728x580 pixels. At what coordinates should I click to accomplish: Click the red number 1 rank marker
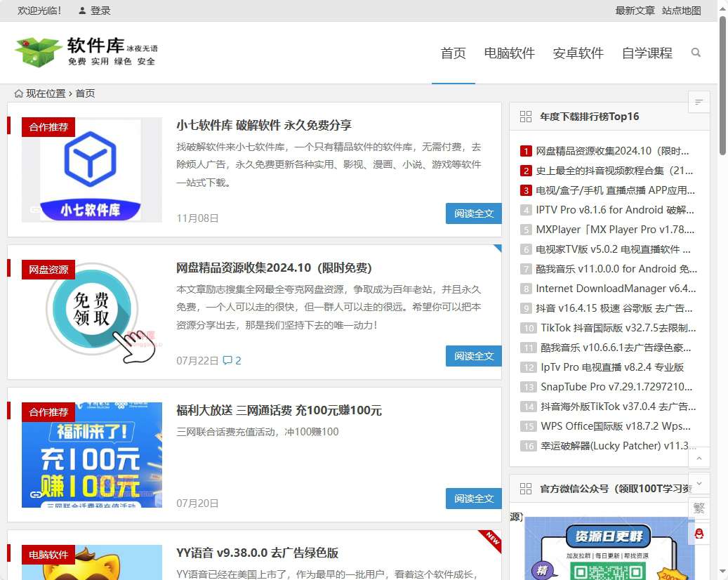[x=526, y=151]
